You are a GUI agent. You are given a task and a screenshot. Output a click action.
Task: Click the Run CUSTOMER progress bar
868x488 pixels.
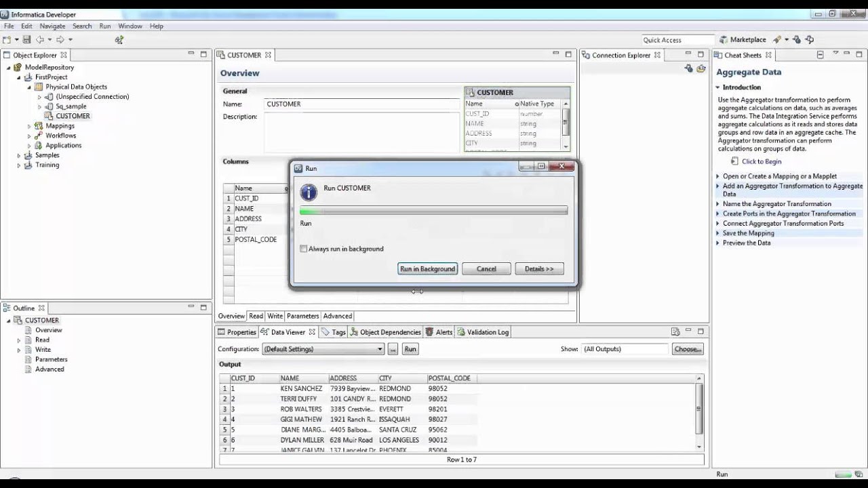point(434,211)
